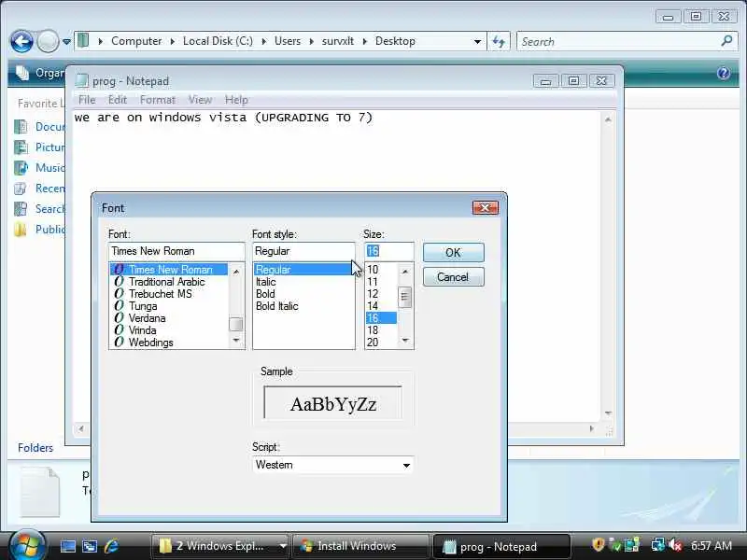Viewport: 747px width, 560px height.
Task: Open the Music favorite link icon
Action: [x=21, y=168]
